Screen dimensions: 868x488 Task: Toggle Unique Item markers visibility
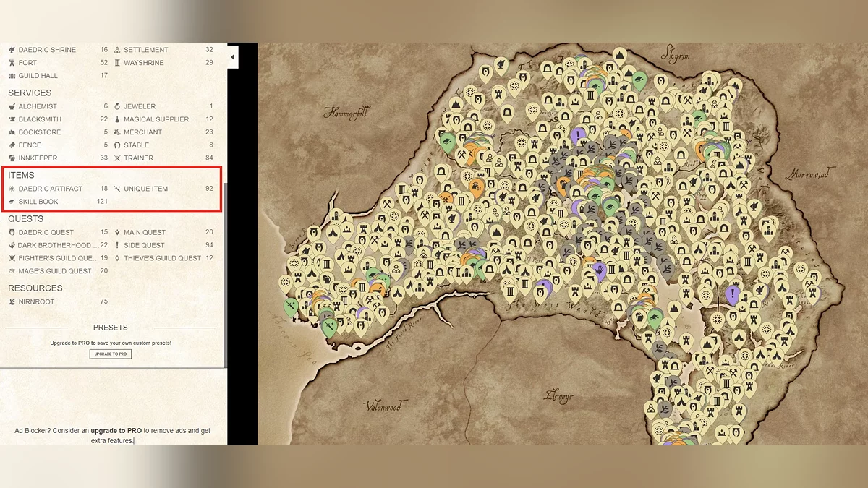point(145,189)
